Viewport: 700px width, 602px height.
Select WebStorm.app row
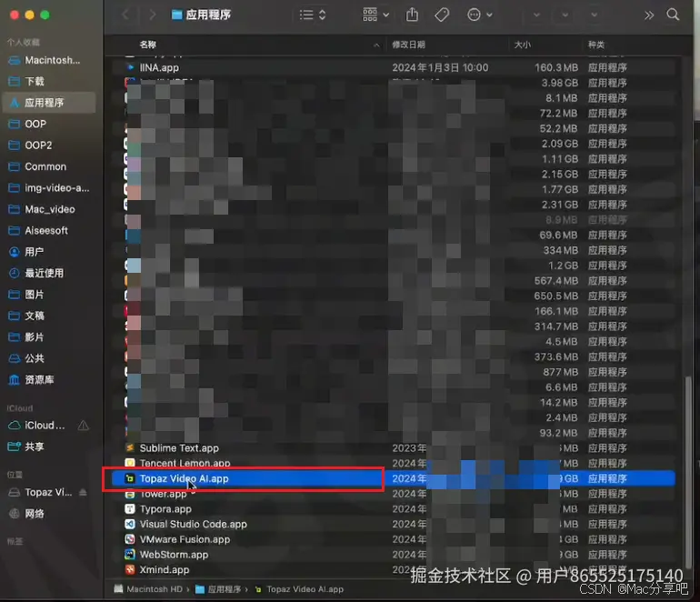click(x=394, y=554)
